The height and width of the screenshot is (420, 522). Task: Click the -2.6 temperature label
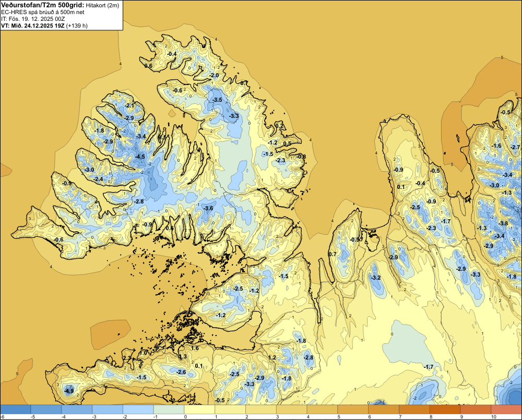pos(181,372)
